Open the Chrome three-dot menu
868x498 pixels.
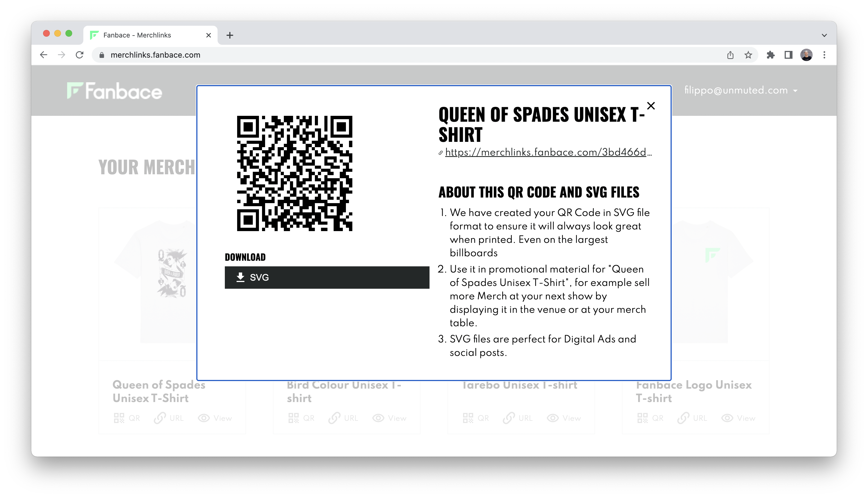click(x=824, y=55)
